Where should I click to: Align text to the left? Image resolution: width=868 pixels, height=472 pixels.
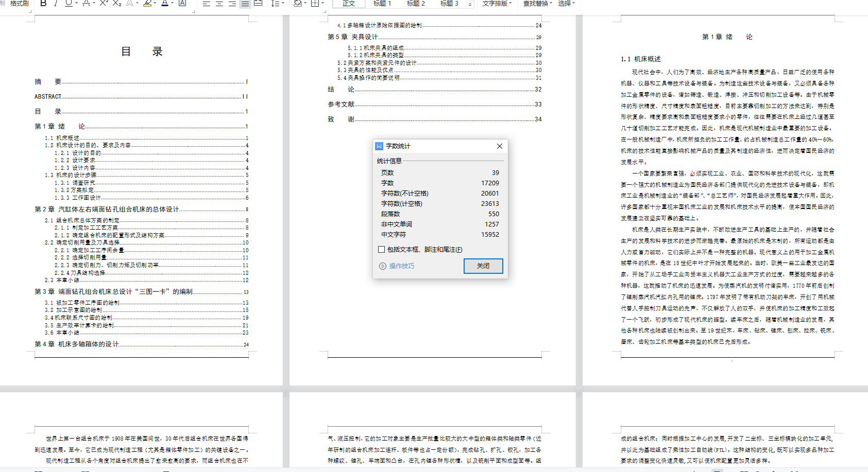pos(206,3)
